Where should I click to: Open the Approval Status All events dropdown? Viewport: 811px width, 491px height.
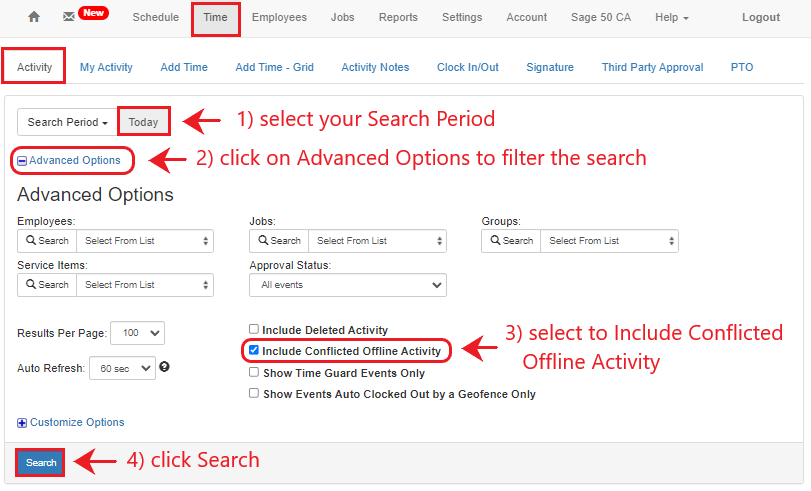point(348,285)
